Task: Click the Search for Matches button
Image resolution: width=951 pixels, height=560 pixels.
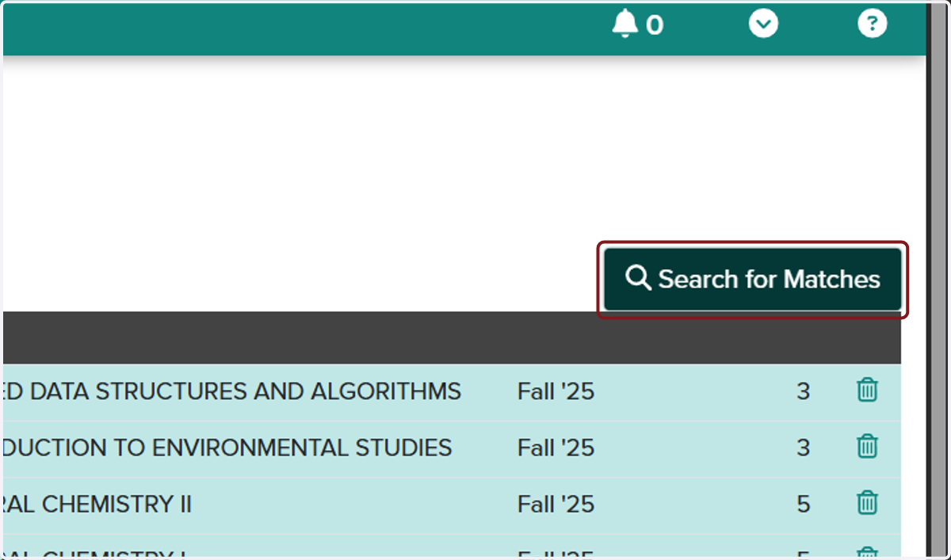Action: pyautogui.click(x=753, y=280)
